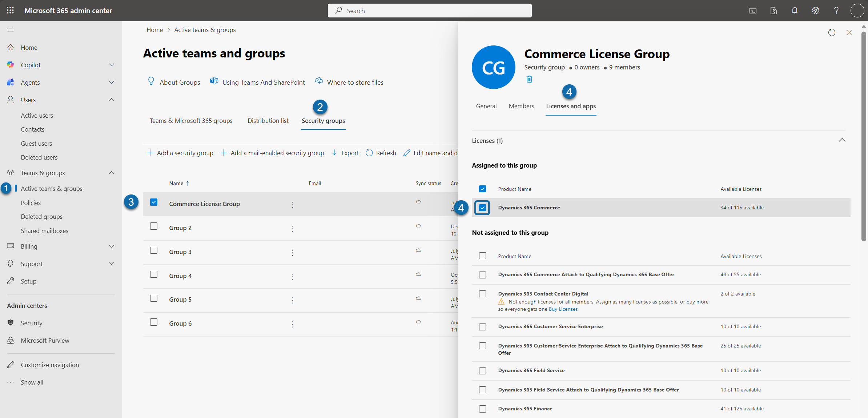Viewport: 868px width, 418px height.
Task: Switch to the Distribution list tab
Action: (x=268, y=121)
